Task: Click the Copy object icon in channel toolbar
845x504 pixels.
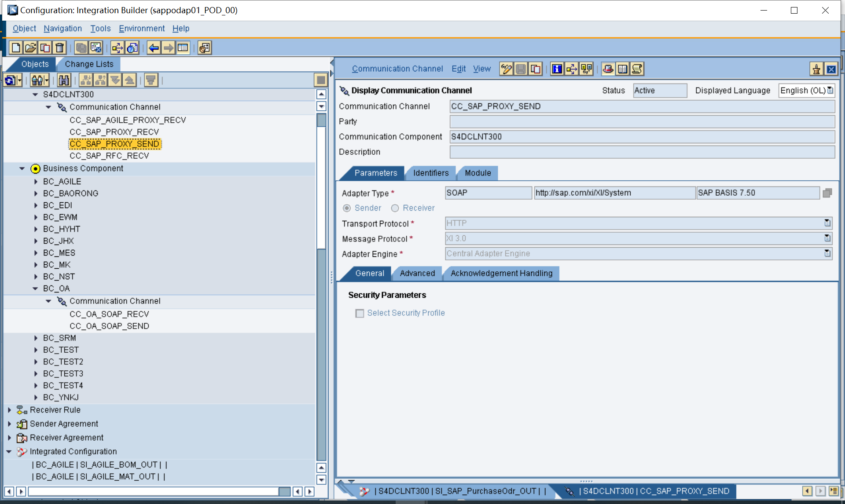Action: (x=536, y=69)
